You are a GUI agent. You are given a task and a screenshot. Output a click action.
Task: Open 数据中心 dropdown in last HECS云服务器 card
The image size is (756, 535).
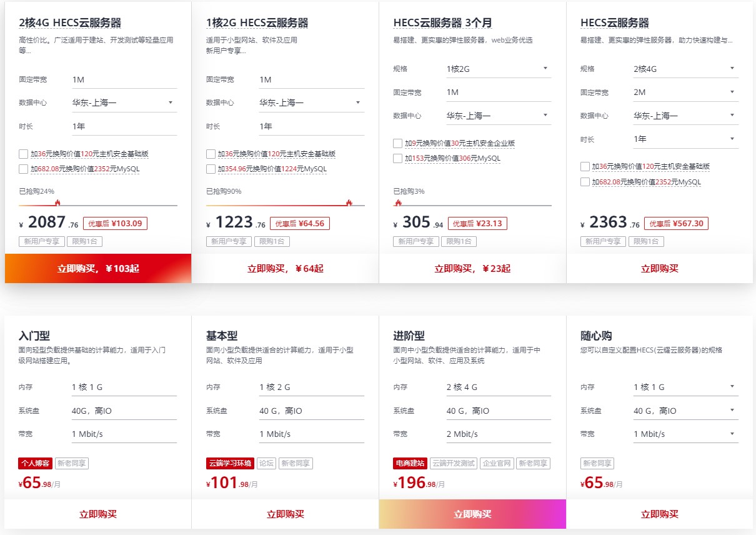pos(685,116)
